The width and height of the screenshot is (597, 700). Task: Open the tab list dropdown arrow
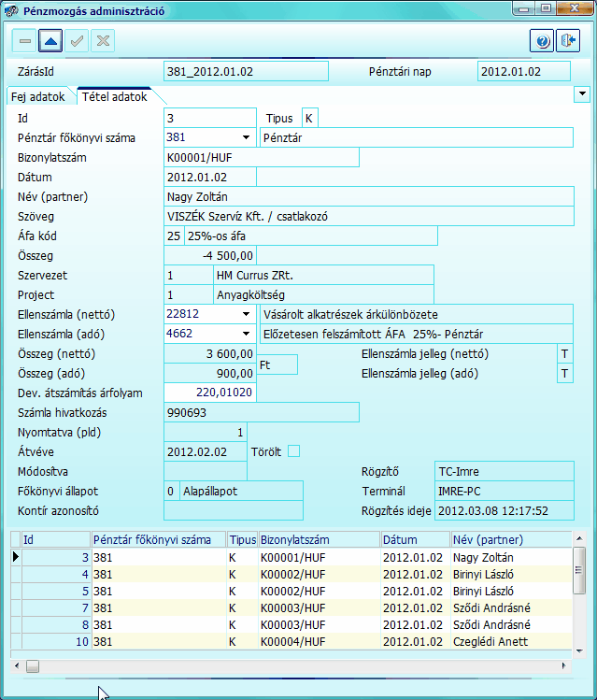pos(582,94)
